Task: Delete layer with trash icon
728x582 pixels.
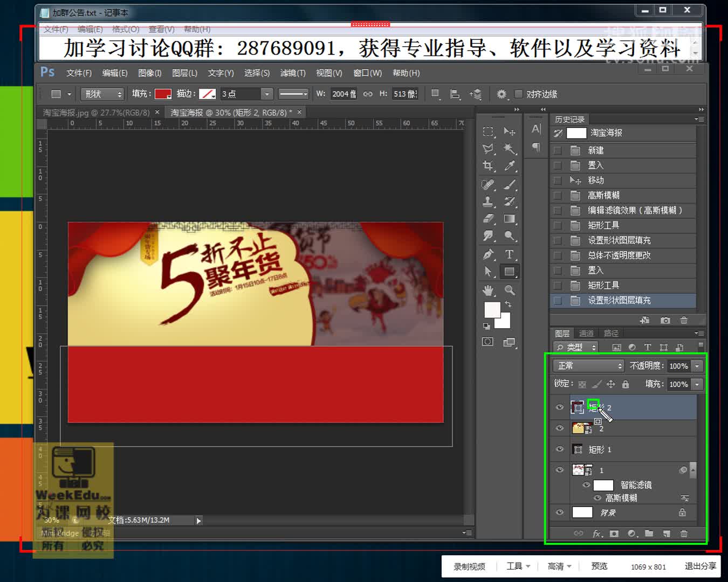Action: tap(684, 533)
